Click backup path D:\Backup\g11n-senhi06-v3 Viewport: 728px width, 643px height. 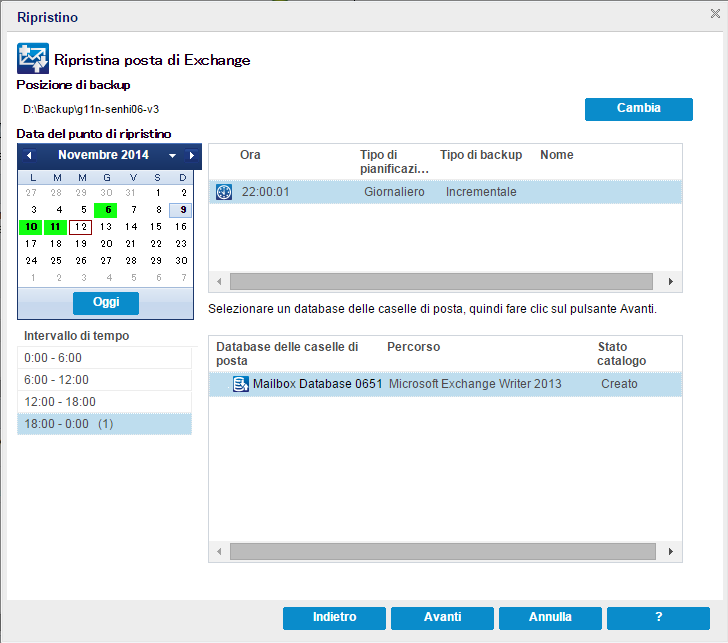(91, 109)
